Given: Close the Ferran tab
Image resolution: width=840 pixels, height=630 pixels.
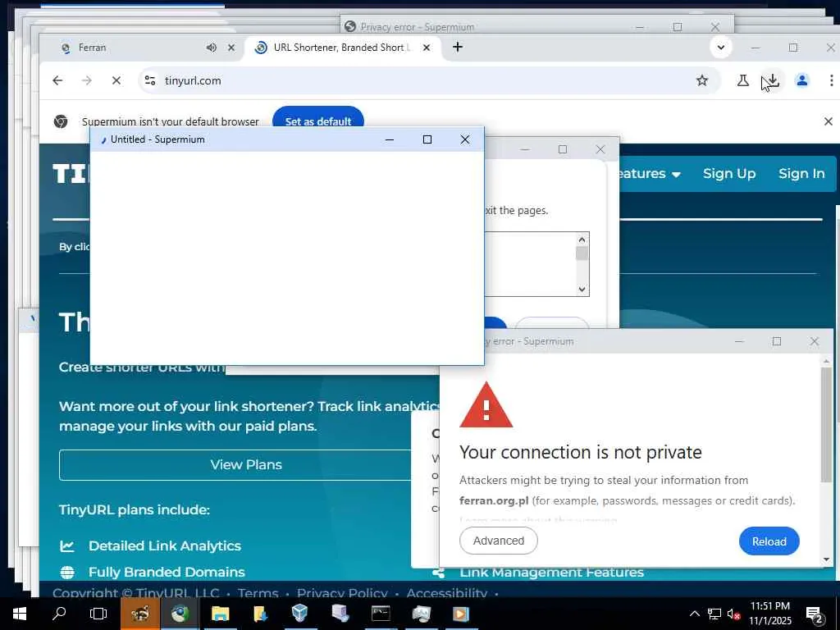Looking at the screenshot, I should [x=231, y=48].
